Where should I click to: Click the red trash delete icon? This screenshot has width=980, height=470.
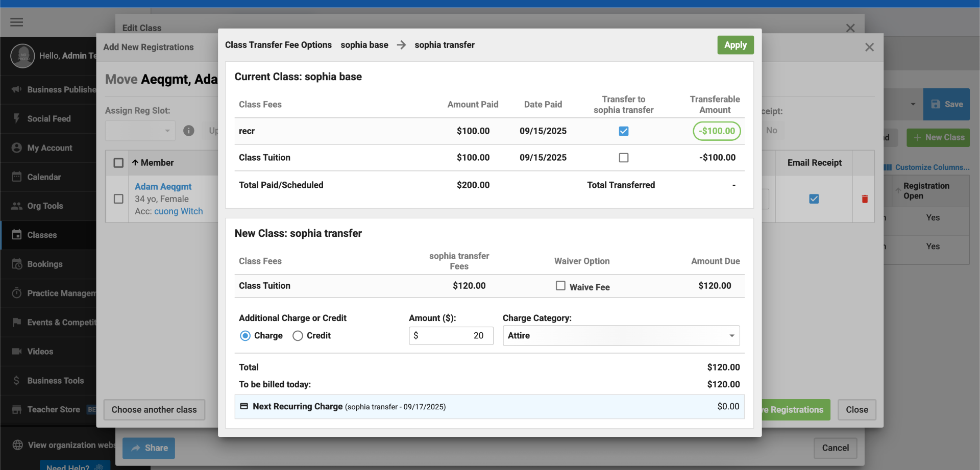(x=865, y=199)
